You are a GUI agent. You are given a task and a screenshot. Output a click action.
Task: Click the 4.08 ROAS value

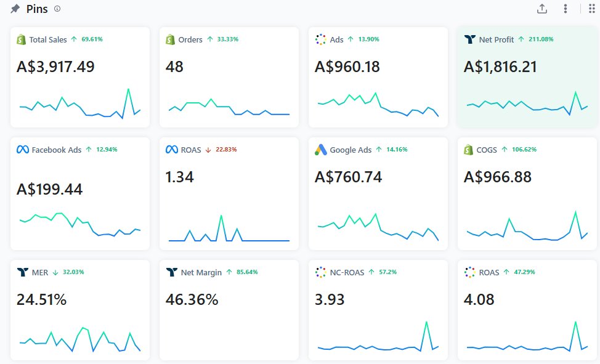[x=479, y=299]
